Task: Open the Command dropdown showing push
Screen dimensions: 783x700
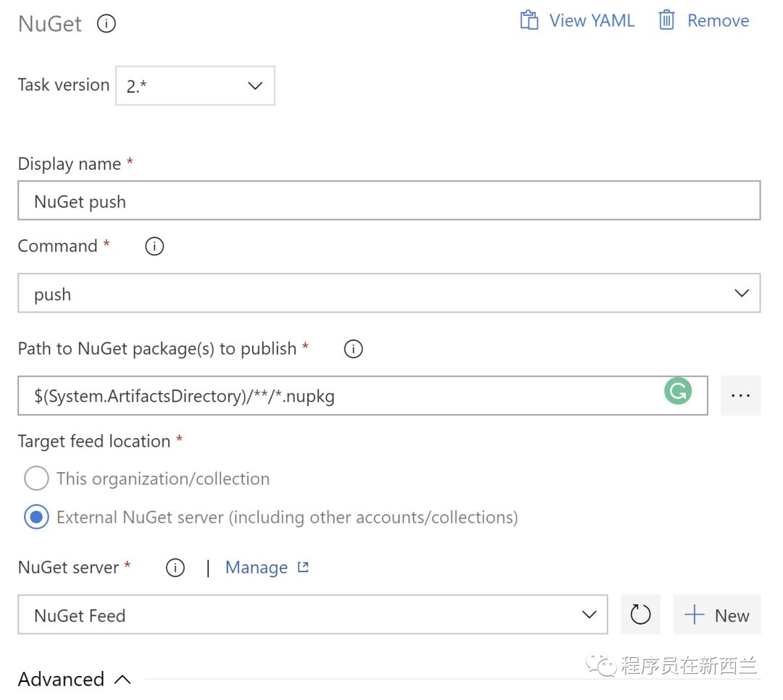Action: coord(389,293)
